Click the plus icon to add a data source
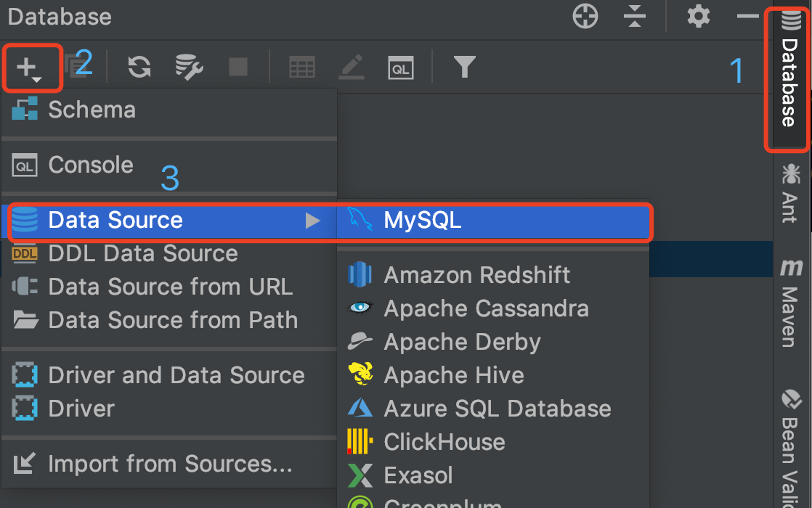Screen dimensions: 812x508 (28, 67)
